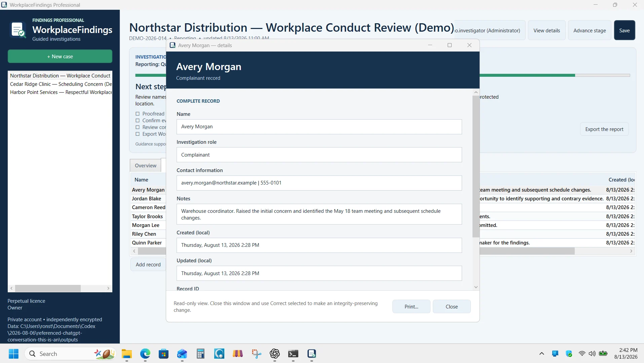Open Microsoft Store from the taskbar
This screenshot has width=644, height=363.
[164, 354]
